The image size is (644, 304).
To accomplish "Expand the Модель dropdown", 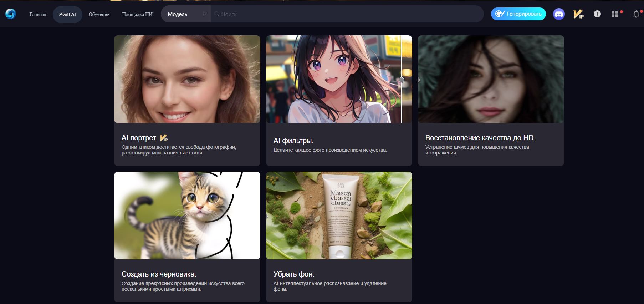I will pos(186,14).
